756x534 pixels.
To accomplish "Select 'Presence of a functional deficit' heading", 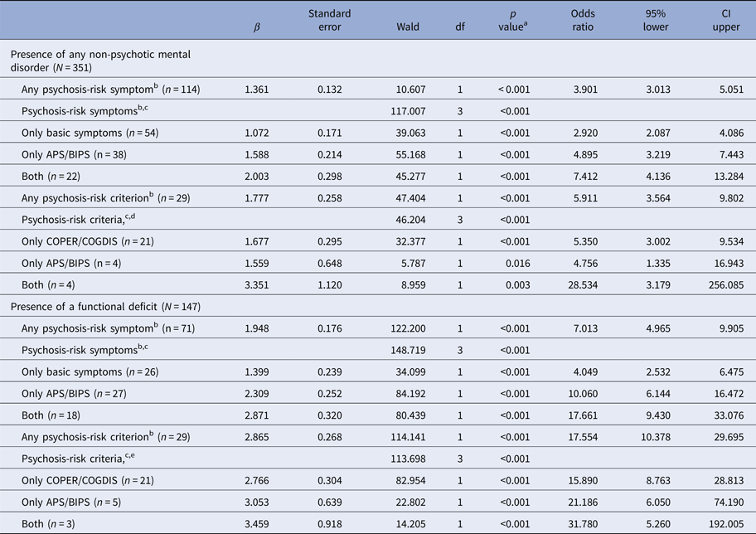I will [104, 306].
